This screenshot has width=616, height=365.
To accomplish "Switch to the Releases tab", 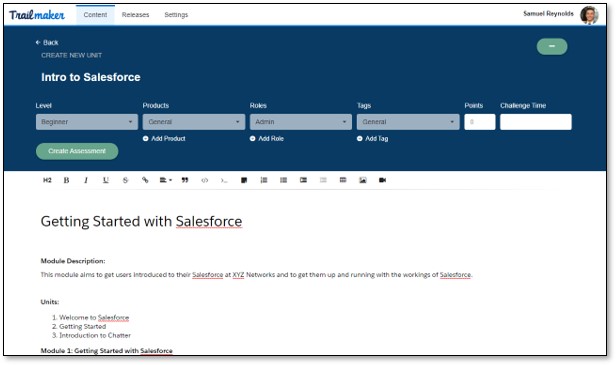I will click(136, 15).
